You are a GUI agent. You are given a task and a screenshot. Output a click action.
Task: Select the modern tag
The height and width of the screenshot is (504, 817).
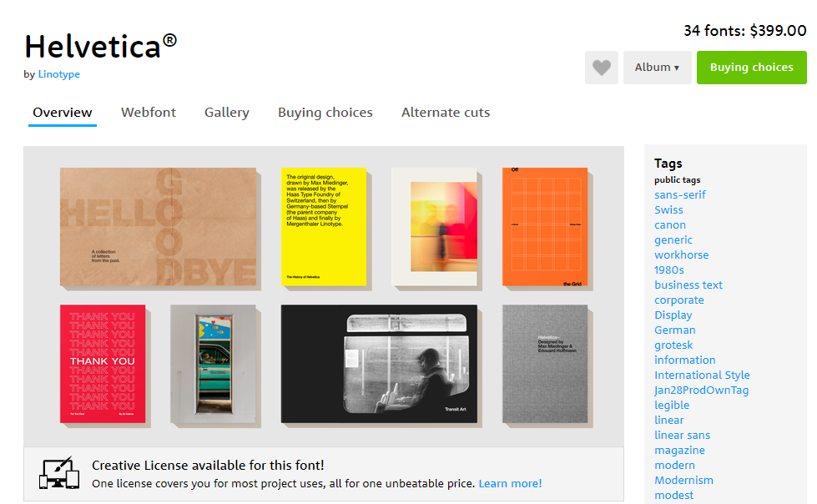click(675, 466)
